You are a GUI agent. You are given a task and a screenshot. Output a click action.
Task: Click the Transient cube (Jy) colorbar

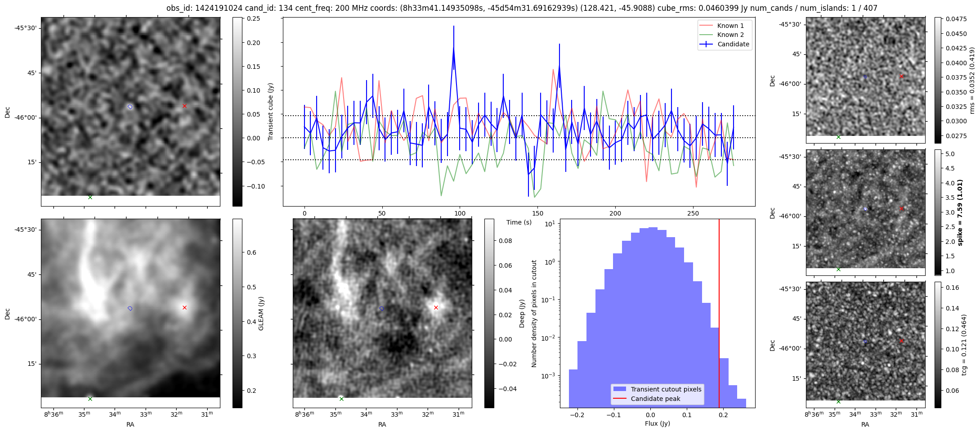pyautogui.click(x=237, y=112)
